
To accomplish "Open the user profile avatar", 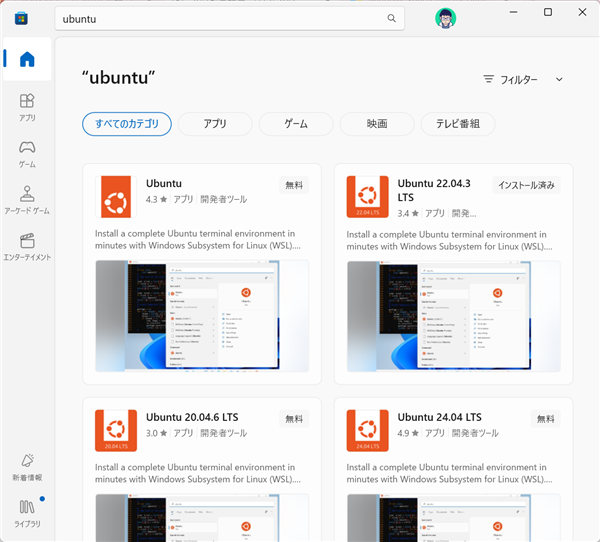I will coord(445,18).
